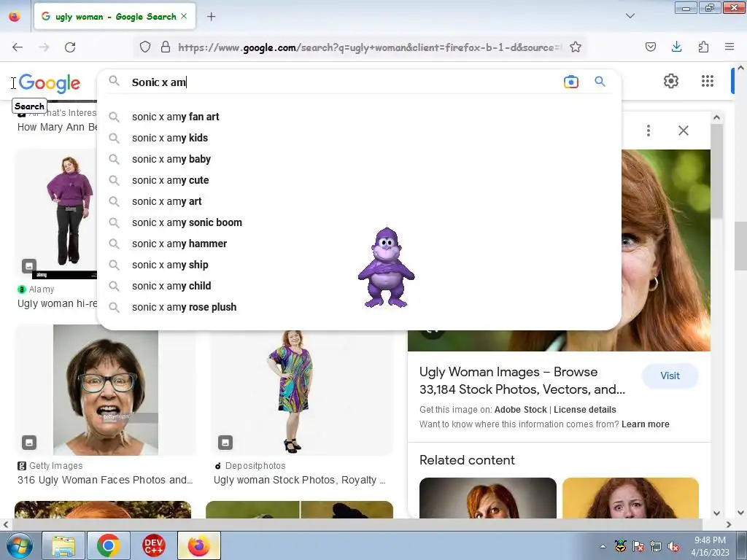
Task: Search by image with the camera icon
Action: pyautogui.click(x=570, y=82)
